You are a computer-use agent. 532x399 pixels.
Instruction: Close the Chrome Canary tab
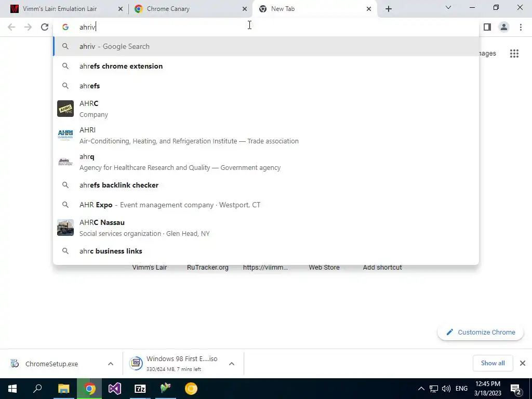click(x=245, y=9)
